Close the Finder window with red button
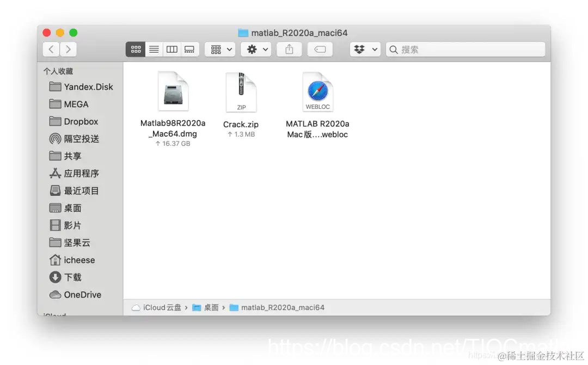588x365 pixels. tap(46, 33)
